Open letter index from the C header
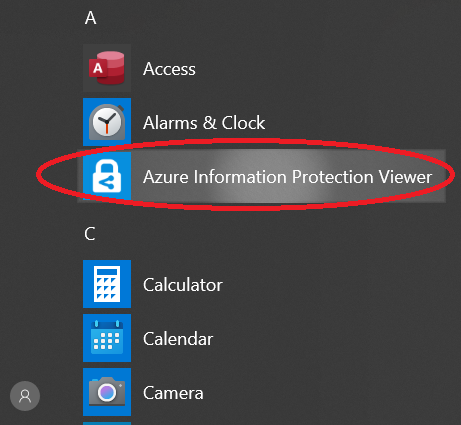 point(90,234)
